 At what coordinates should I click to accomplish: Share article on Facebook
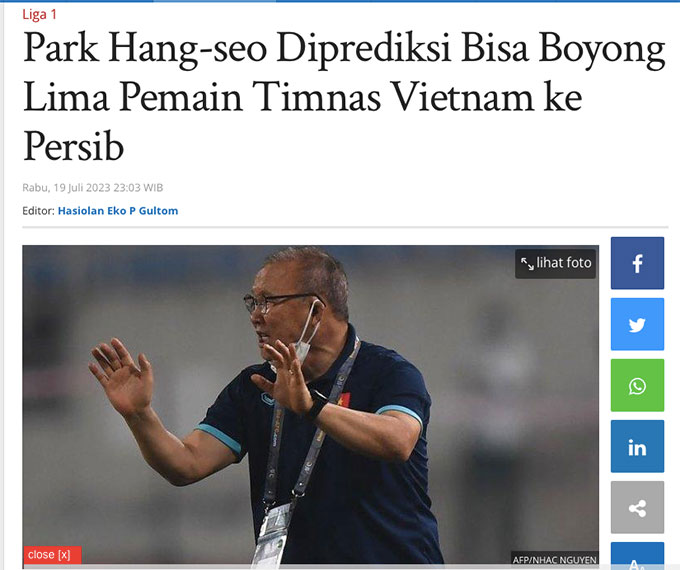pos(637,263)
